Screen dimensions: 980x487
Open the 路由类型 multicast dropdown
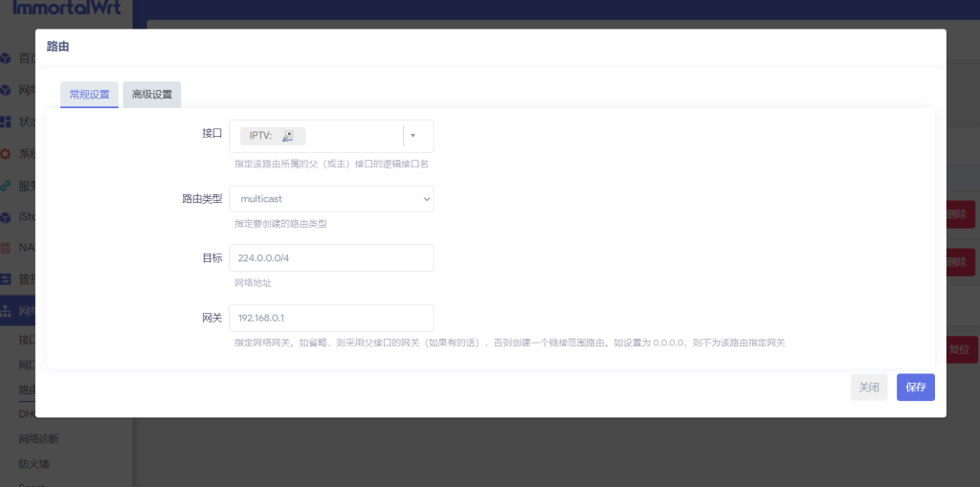pyautogui.click(x=331, y=199)
